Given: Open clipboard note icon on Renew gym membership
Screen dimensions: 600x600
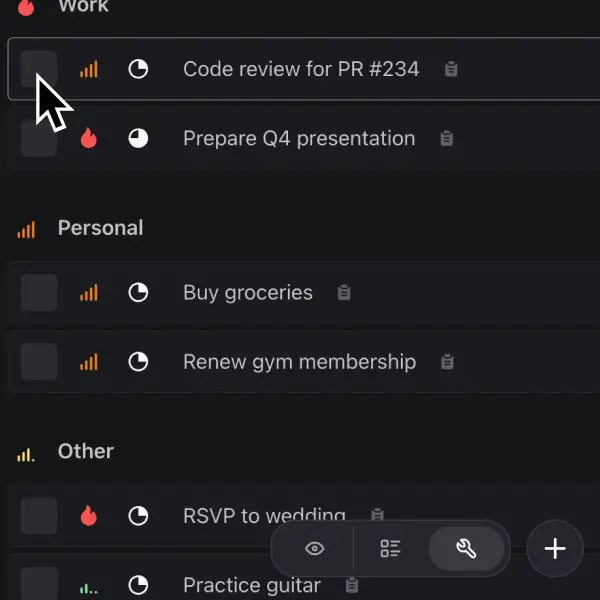Looking at the screenshot, I should point(448,362).
